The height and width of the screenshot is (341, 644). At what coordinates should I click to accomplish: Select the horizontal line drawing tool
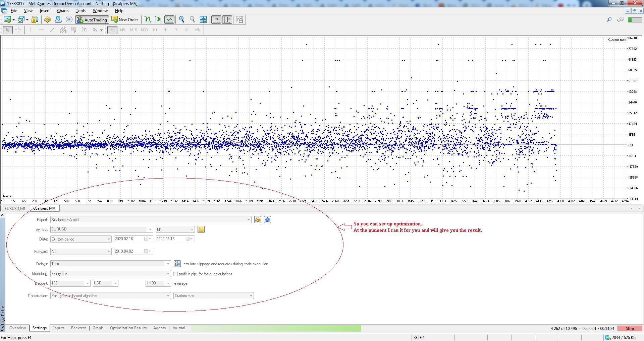coord(42,30)
